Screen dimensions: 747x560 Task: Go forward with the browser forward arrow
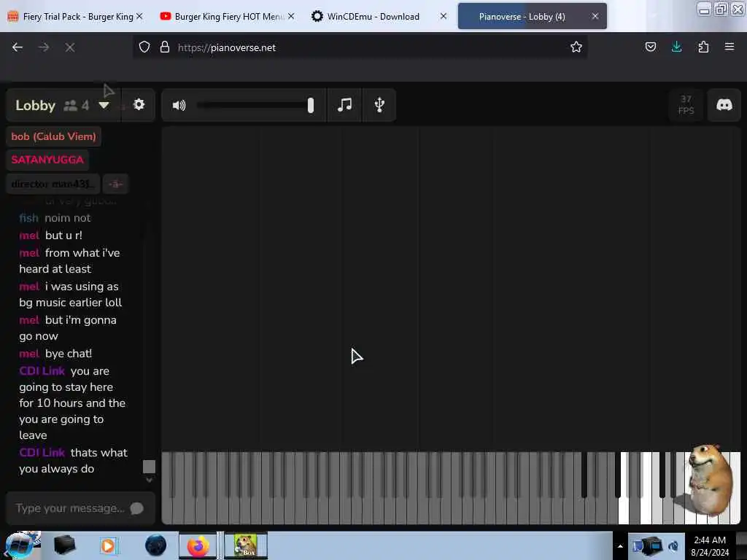(44, 47)
